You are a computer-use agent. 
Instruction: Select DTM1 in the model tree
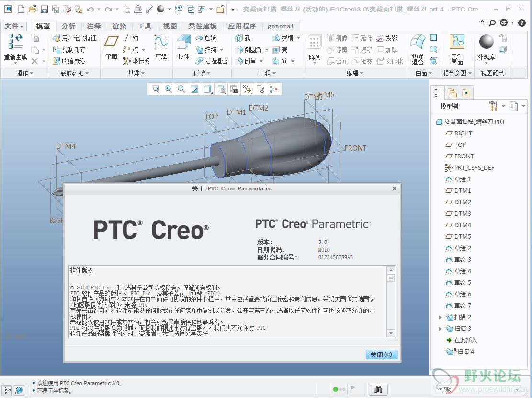(x=458, y=190)
